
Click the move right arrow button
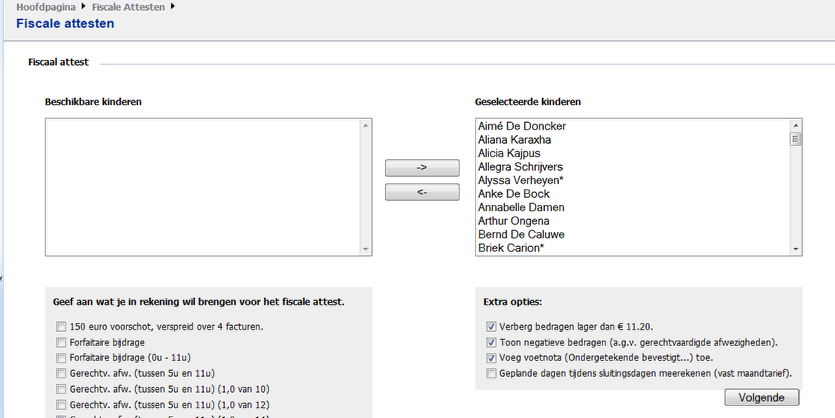422,168
